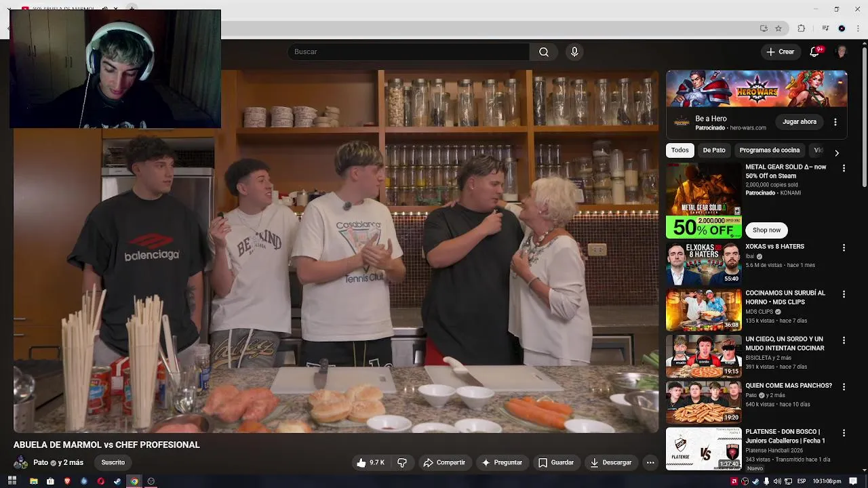Open Steam from the taskbar
868x488 pixels.
tap(117, 481)
